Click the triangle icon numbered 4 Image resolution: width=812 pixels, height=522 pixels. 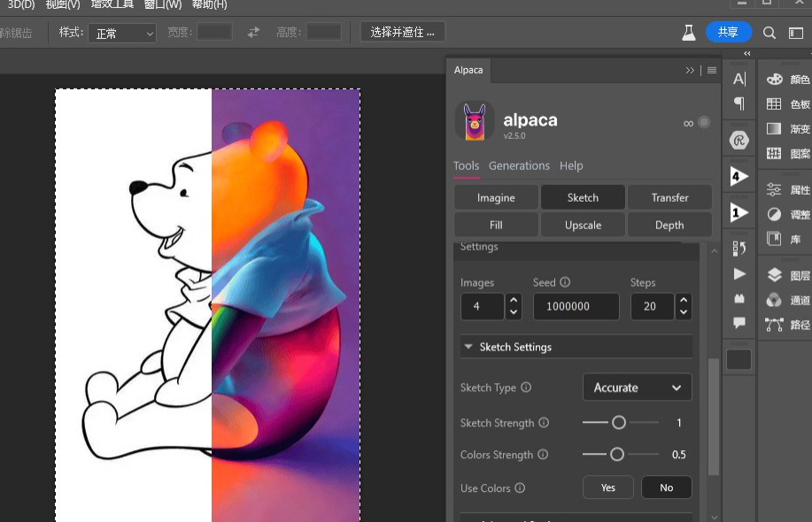[739, 177]
